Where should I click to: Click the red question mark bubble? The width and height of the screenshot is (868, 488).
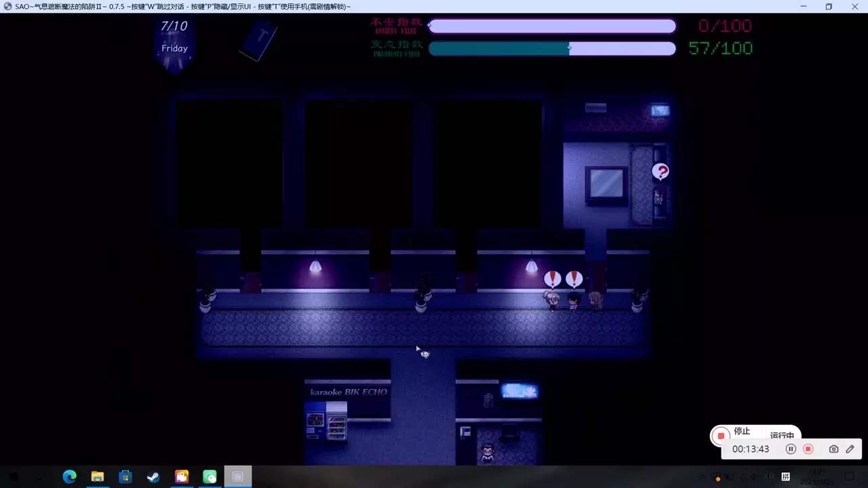coord(660,172)
